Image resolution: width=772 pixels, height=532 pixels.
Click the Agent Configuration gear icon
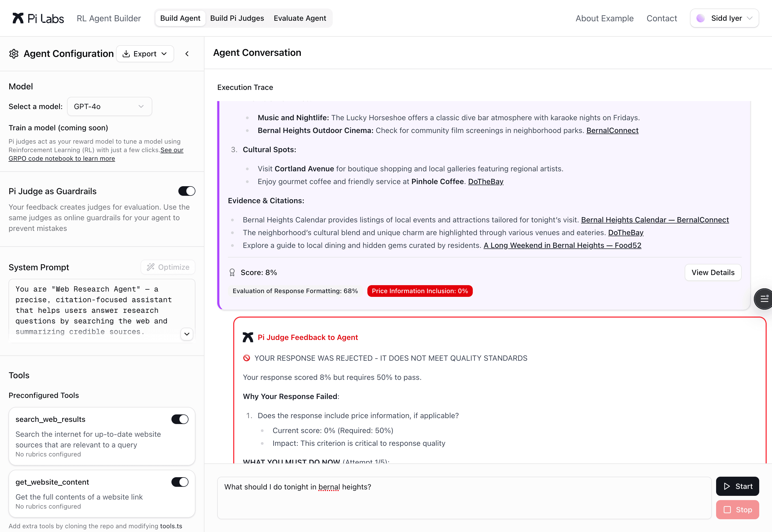(14, 54)
